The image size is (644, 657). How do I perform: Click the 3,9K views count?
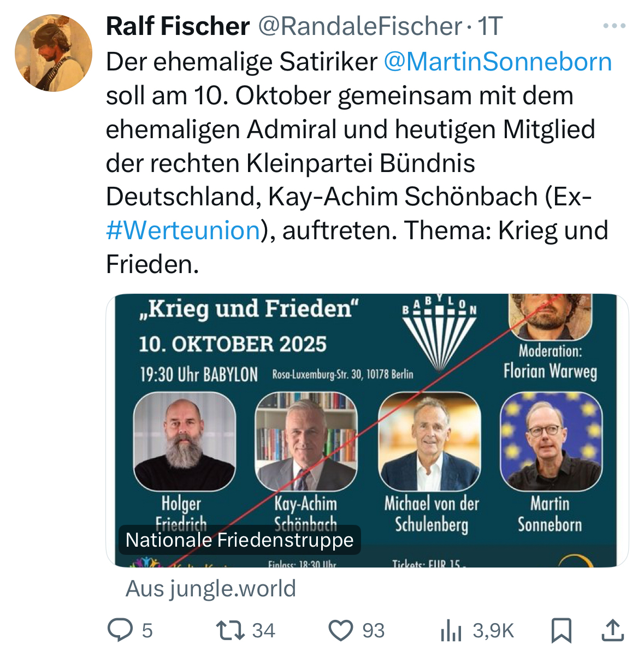coord(493,631)
